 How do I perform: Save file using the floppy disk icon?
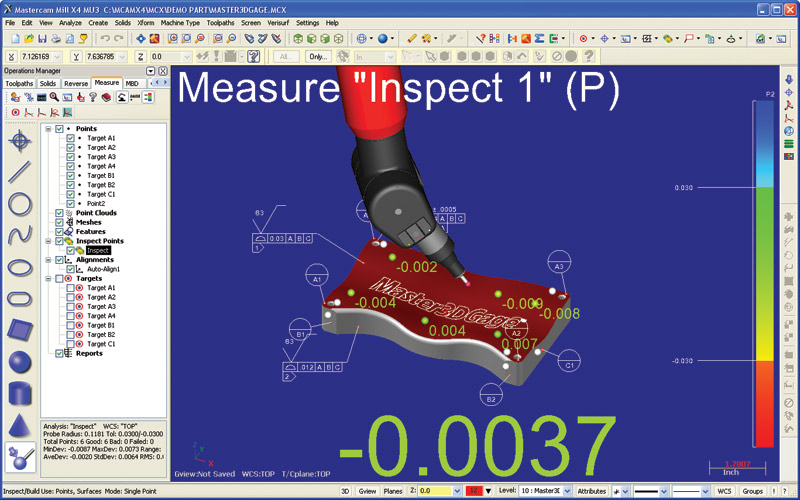tap(42, 39)
